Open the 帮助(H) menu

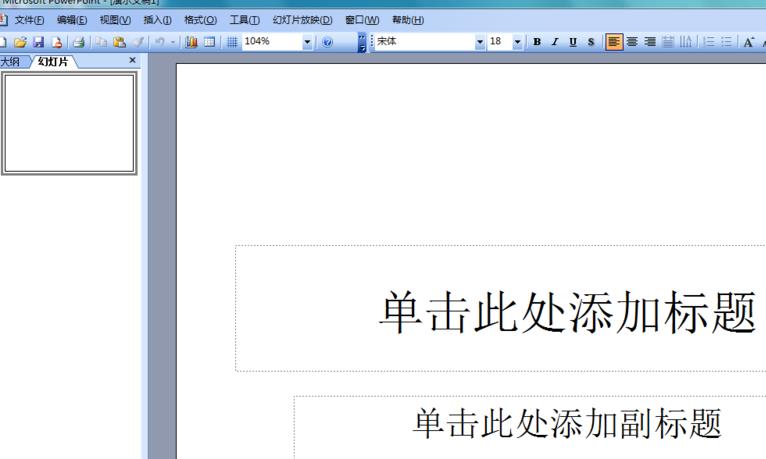408,20
